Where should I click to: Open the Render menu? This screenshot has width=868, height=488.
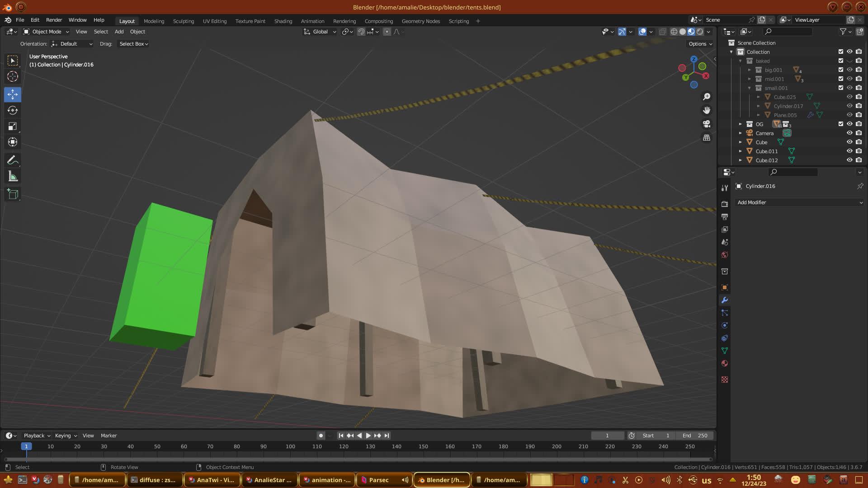pos(54,20)
